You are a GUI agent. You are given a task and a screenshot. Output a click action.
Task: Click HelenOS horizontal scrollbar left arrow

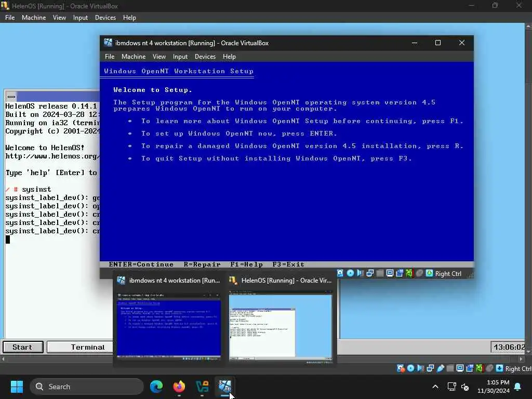[4, 359]
